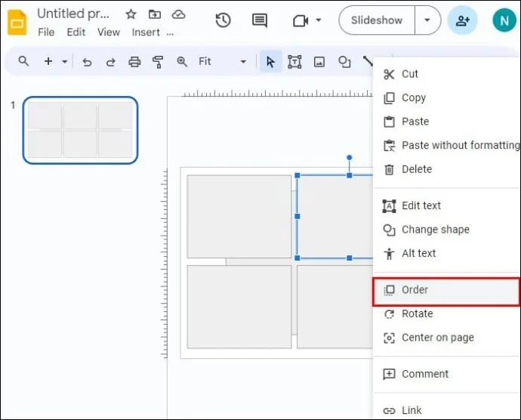Choose Paste from the context menu
The height and width of the screenshot is (420, 521).
(x=447, y=122)
